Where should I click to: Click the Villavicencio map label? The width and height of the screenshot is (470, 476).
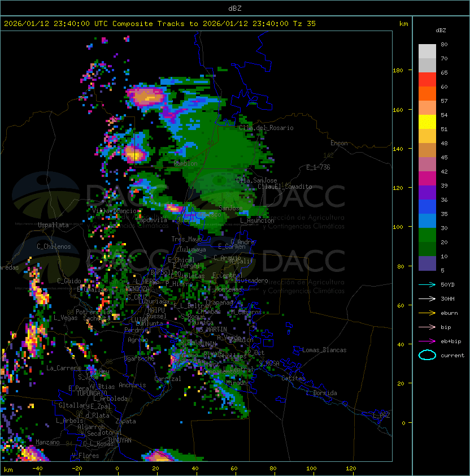pyautogui.click(x=114, y=211)
